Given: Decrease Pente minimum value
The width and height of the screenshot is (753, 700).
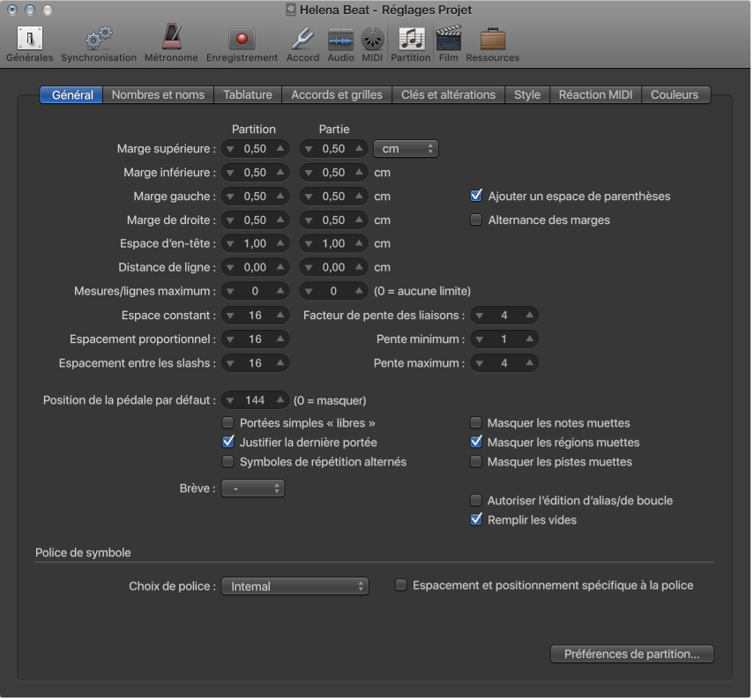Looking at the screenshot, I should [480, 339].
